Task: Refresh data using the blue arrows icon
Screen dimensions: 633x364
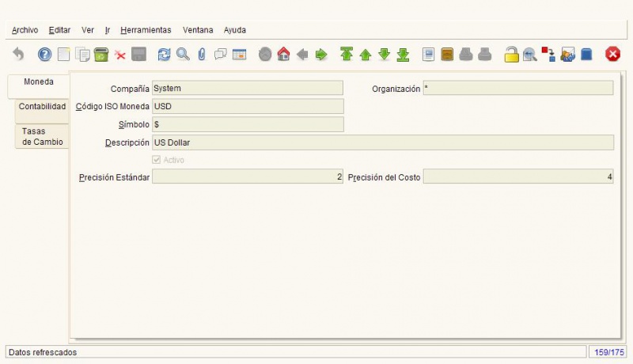Action: point(164,54)
